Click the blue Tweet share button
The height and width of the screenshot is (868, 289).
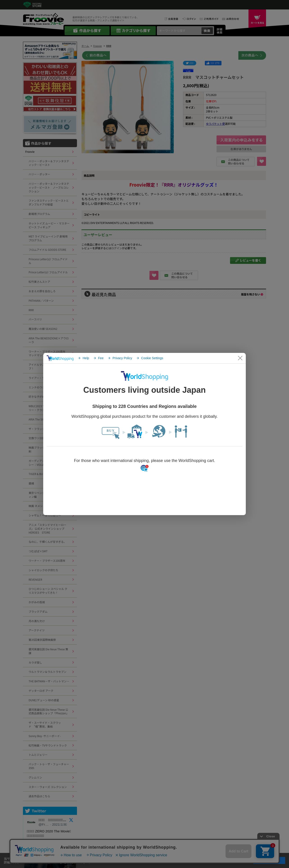[x=190, y=63]
